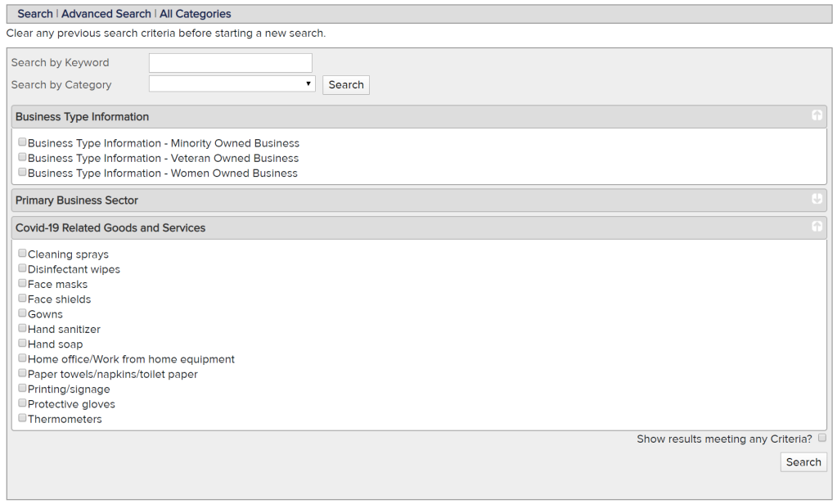
Task: Click the Primary Business Sector header text
Action: [x=77, y=200]
